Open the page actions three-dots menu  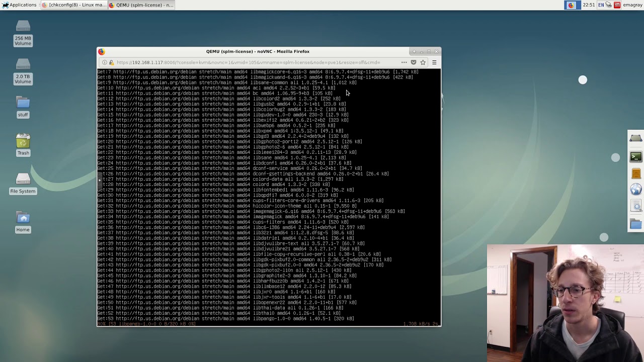point(404,62)
